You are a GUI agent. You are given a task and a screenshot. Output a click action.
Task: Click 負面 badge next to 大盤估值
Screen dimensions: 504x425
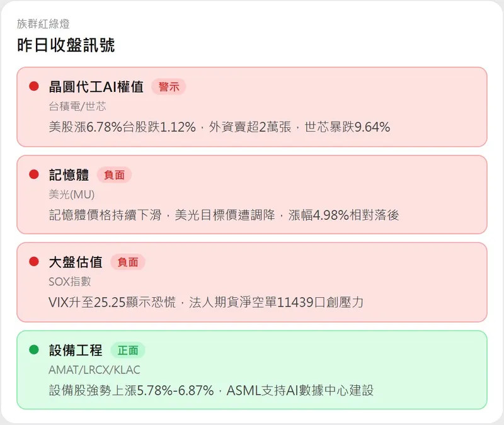[128, 262]
